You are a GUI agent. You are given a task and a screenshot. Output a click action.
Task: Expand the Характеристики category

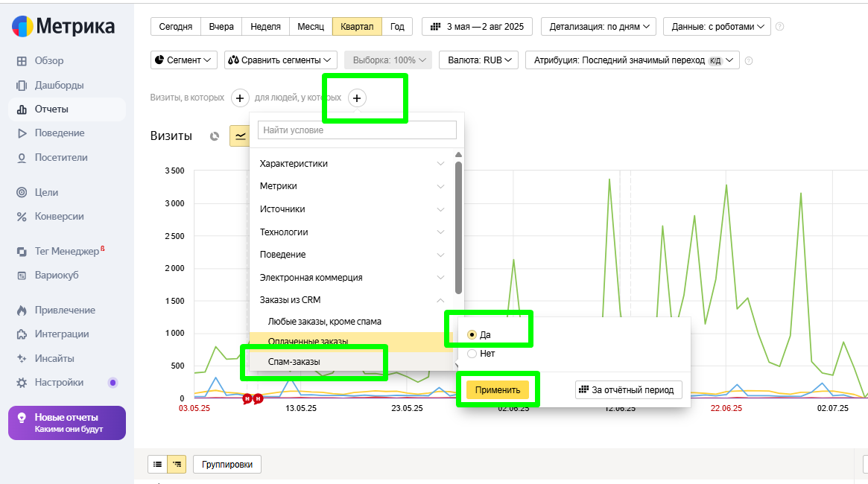(x=350, y=163)
